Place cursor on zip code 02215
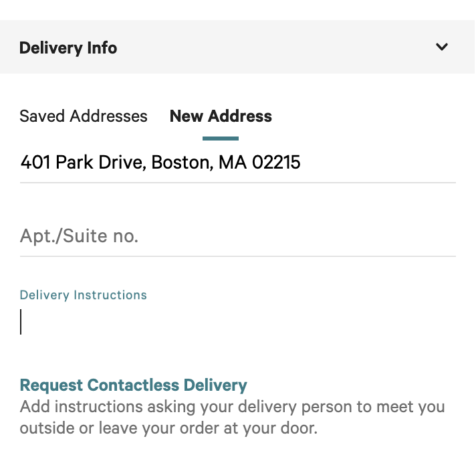 [x=276, y=162]
